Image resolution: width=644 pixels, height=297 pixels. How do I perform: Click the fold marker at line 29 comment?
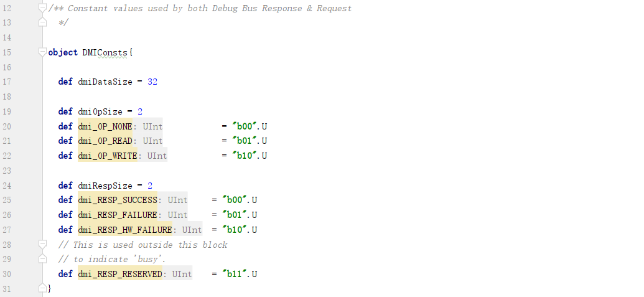pyautogui.click(x=43, y=259)
